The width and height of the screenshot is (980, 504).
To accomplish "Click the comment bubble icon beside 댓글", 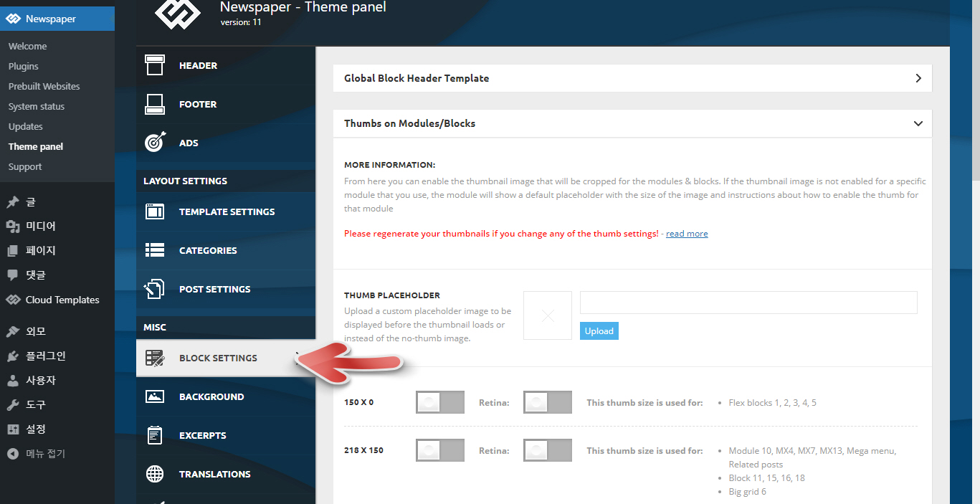I will click(x=13, y=275).
